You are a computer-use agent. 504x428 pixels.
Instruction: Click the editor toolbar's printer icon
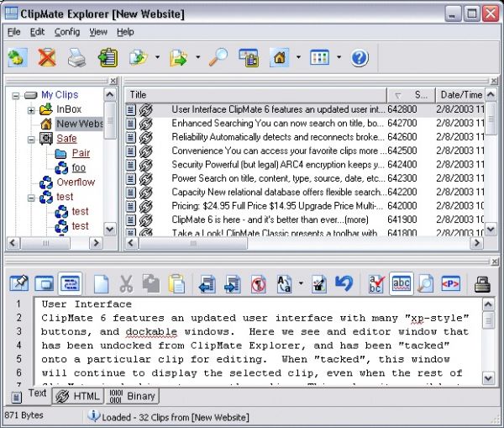point(482,283)
